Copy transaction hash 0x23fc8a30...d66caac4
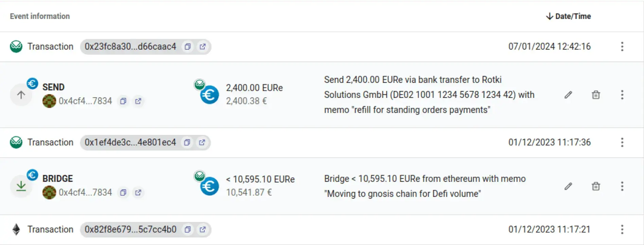The image size is (644, 245). (187, 47)
